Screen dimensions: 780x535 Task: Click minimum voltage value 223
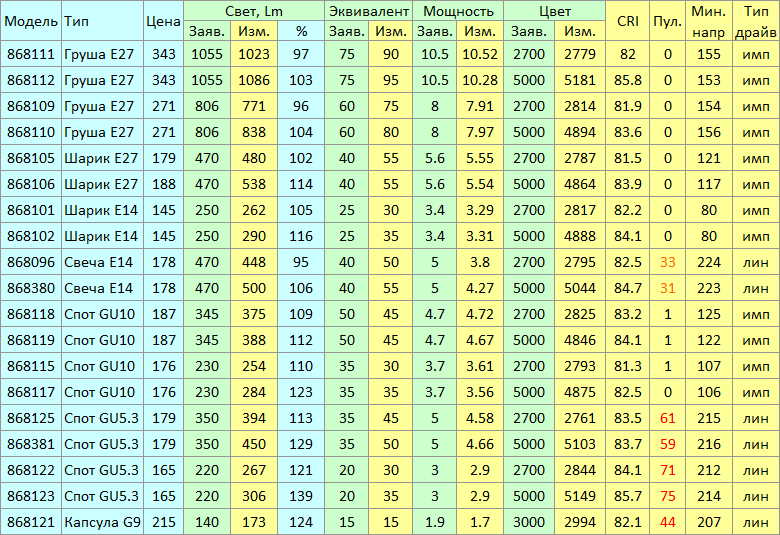(x=709, y=288)
